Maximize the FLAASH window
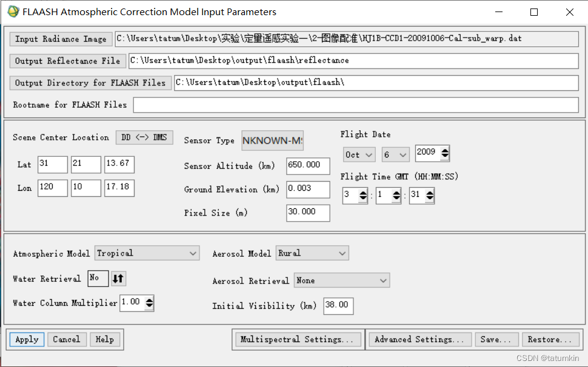 [x=534, y=12]
